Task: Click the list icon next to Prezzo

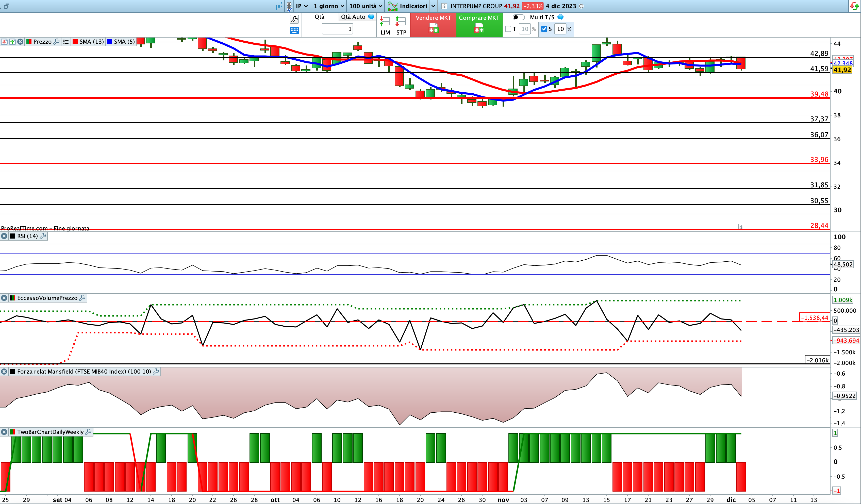Action: [66, 42]
